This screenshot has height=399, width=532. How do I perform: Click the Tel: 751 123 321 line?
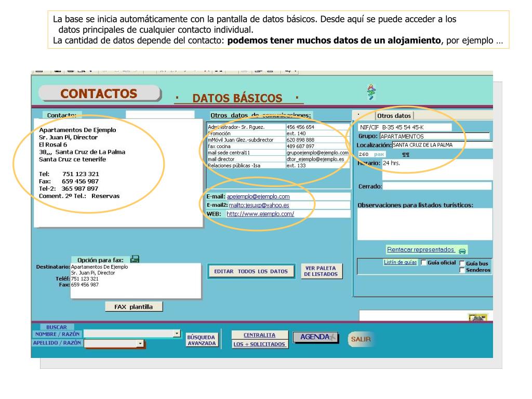[x=69, y=174]
